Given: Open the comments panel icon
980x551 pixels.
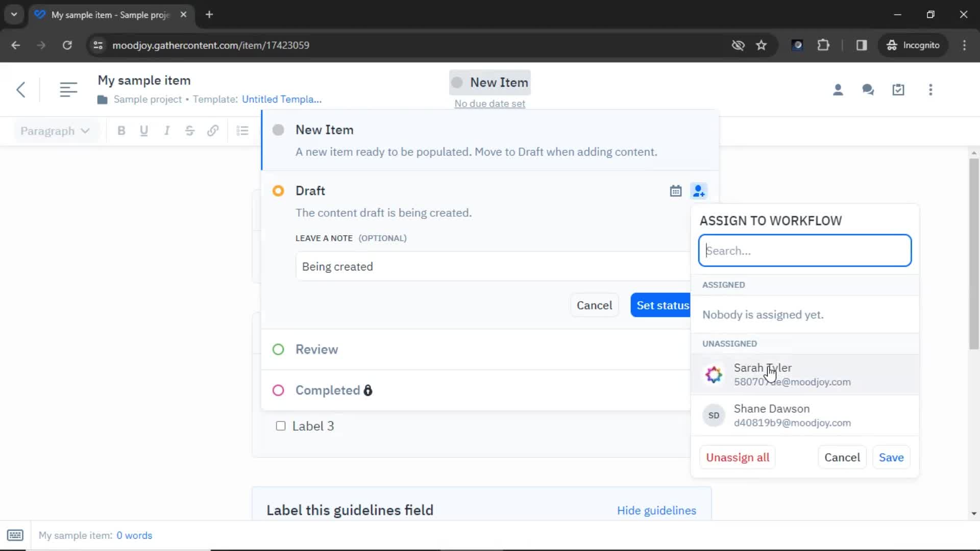Looking at the screenshot, I should click(x=868, y=89).
